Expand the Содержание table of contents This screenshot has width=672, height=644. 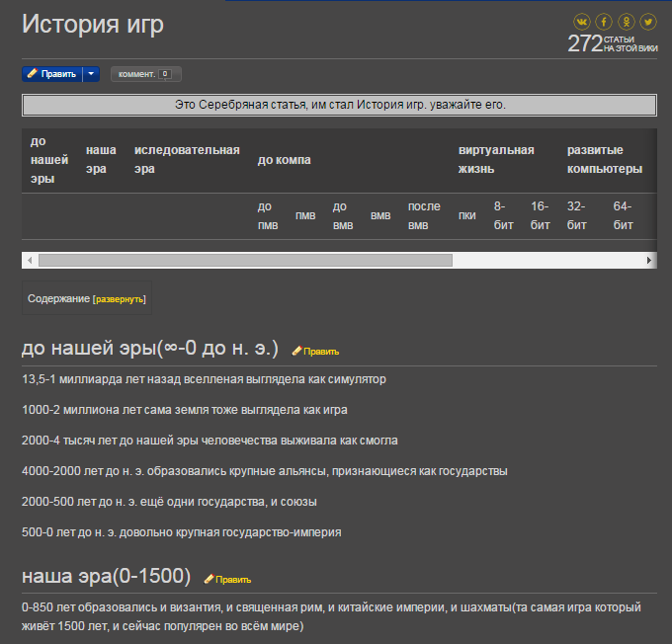point(120,299)
